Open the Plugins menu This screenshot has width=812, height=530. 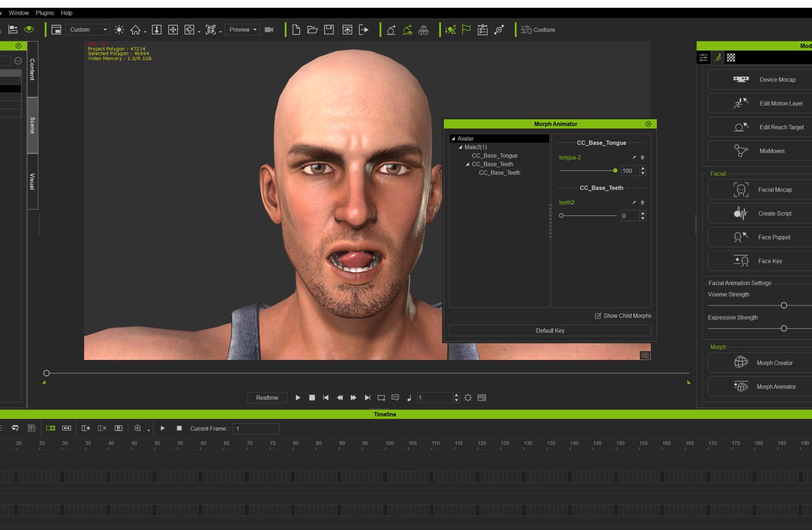pos(45,13)
